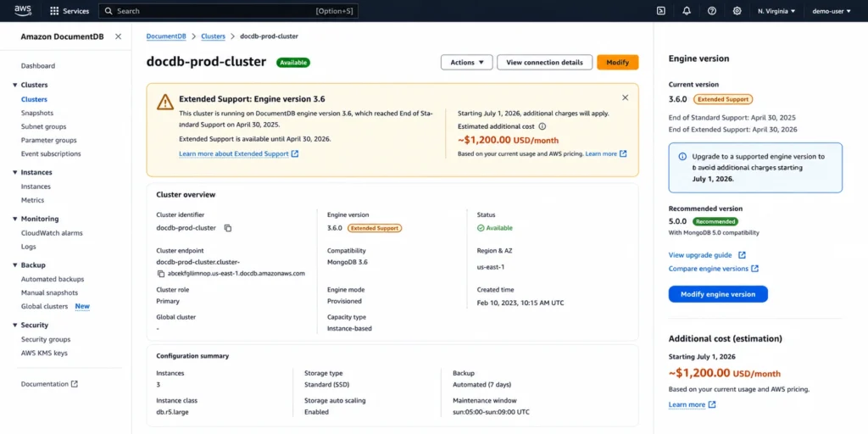868x434 pixels.
Task: Click into the top Search field
Action: 229,11
